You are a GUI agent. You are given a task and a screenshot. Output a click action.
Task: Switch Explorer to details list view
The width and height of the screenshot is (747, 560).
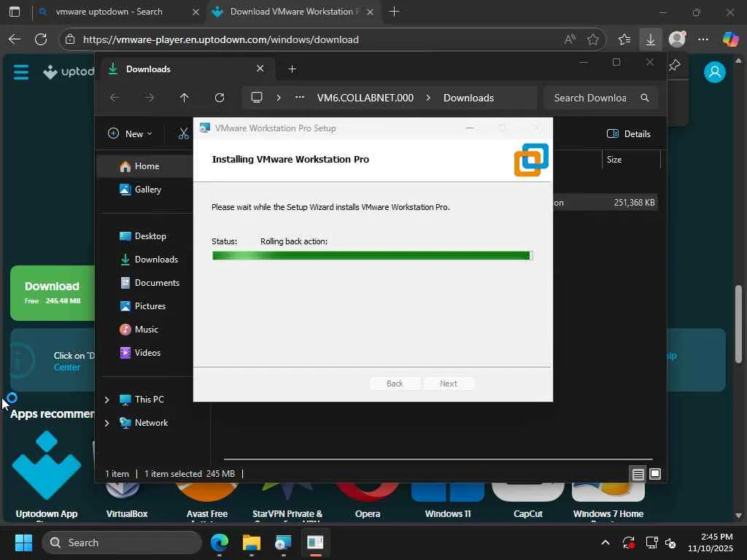[x=638, y=474]
